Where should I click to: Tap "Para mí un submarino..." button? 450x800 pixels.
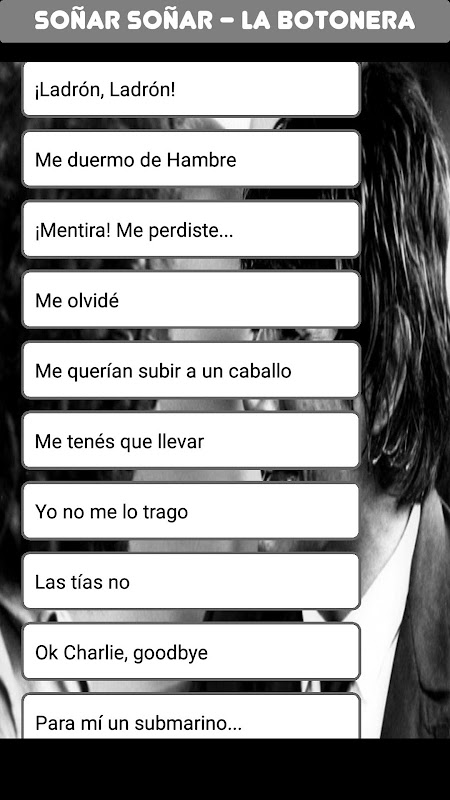[x=191, y=716]
